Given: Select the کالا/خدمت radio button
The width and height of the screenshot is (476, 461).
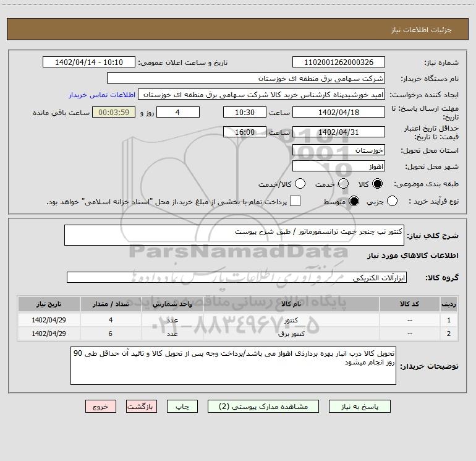Looking at the screenshot, I should pos(300,184).
